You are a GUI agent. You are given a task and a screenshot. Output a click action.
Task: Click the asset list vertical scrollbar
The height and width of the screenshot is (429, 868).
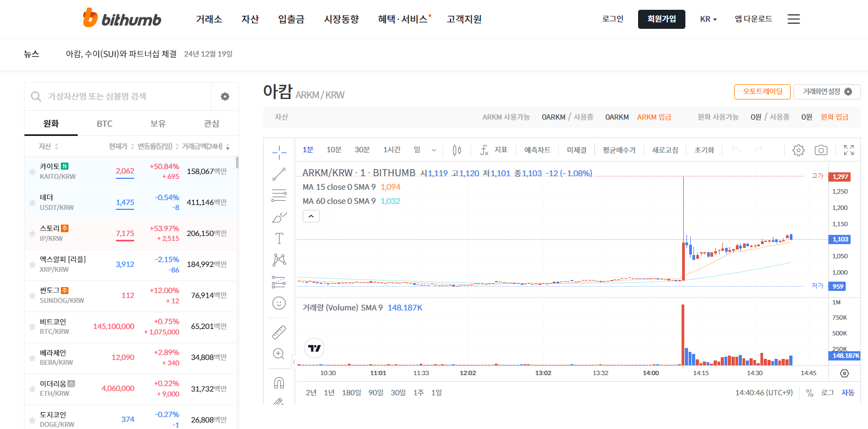click(237, 163)
